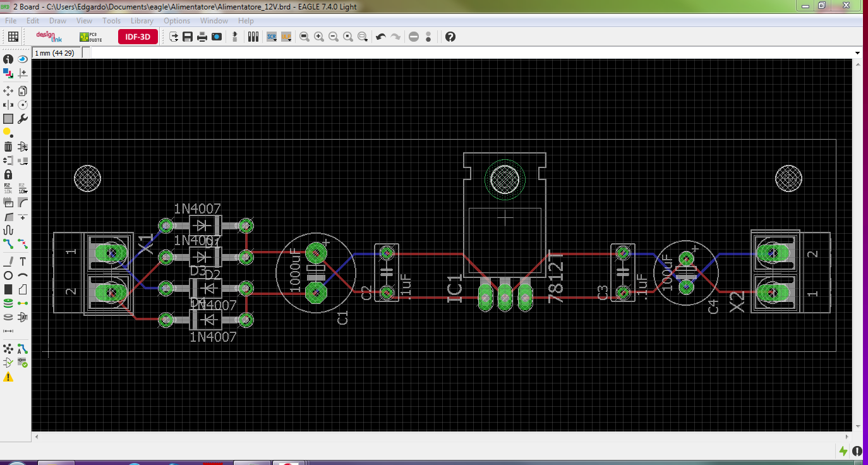Redo the last undone action
This screenshot has width=868, height=465.
pyautogui.click(x=395, y=37)
